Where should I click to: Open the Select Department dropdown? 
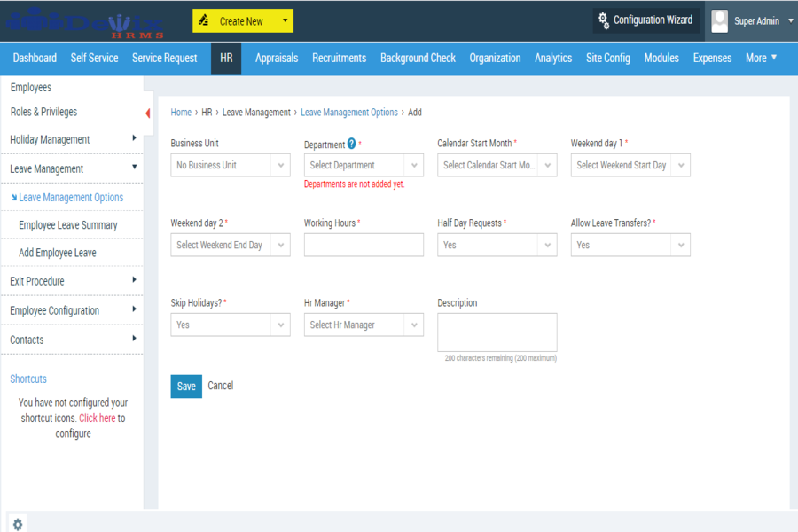(x=364, y=165)
